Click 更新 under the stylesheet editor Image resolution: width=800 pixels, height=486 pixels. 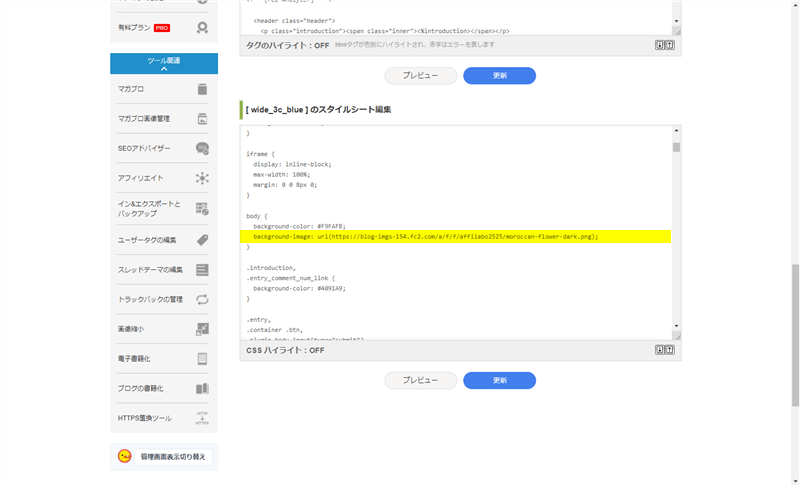tap(499, 380)
